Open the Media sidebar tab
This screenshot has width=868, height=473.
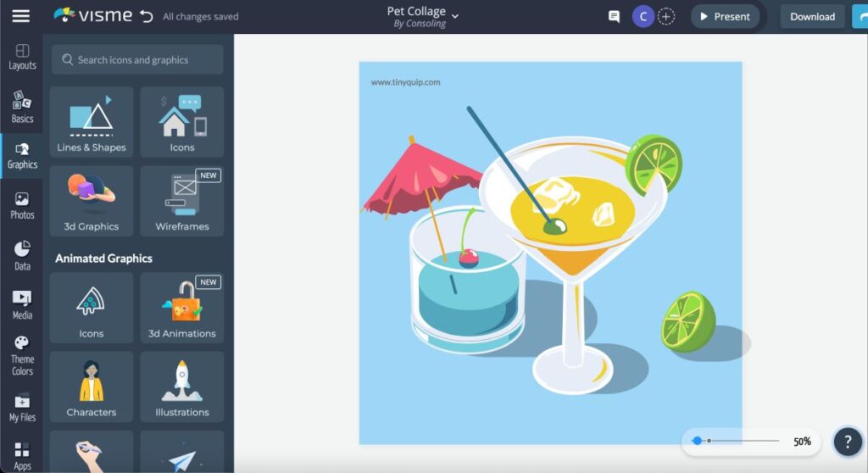[x=22, y=305]
